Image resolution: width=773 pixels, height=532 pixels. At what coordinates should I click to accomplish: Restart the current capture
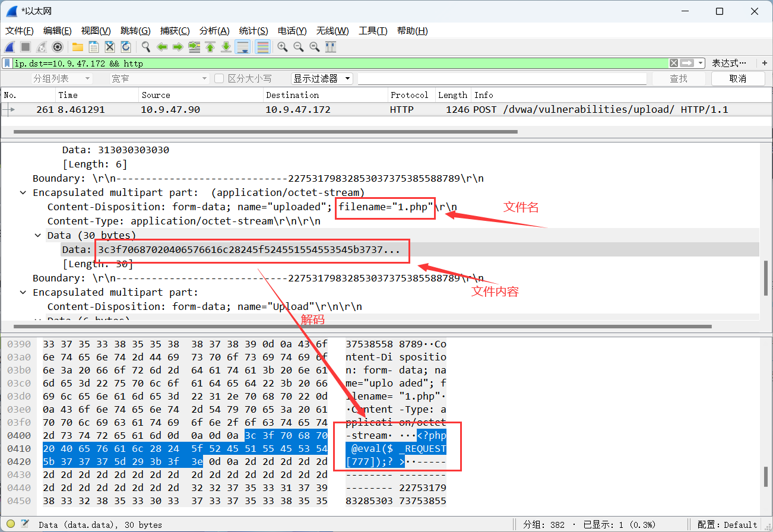[x=42, y=47]
